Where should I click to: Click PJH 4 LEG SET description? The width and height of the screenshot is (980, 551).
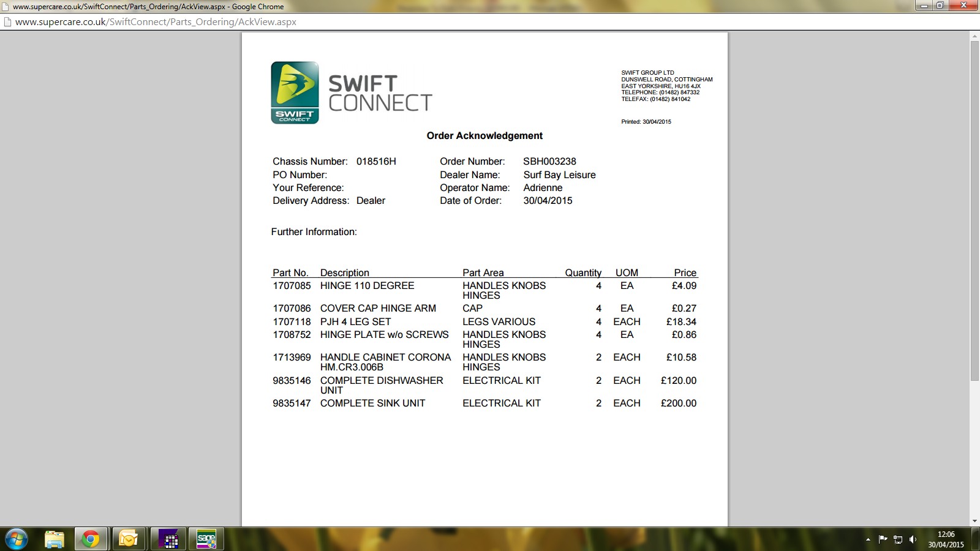[x=355, y=322]
